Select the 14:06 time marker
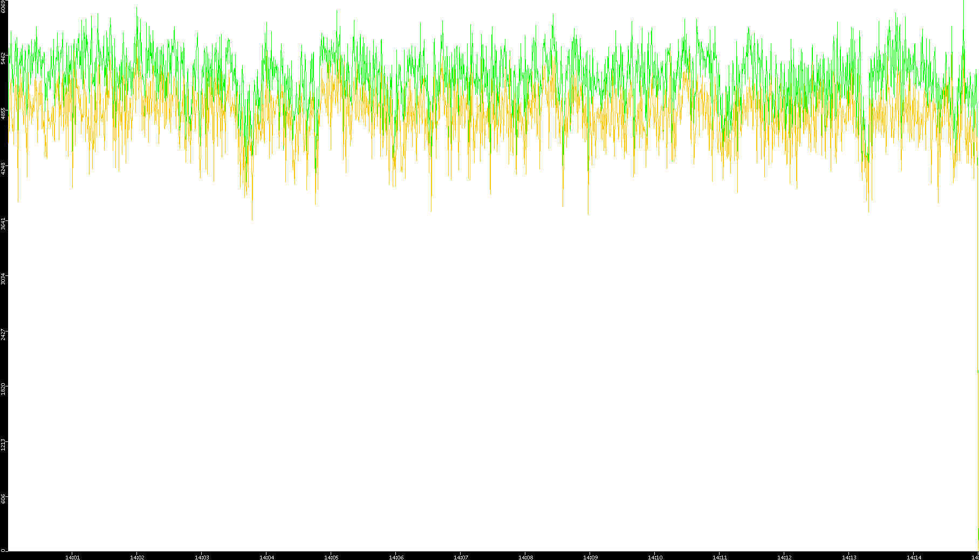Image resolution: width=979 pixels, height=560 pixels. [x=396, y=557]
